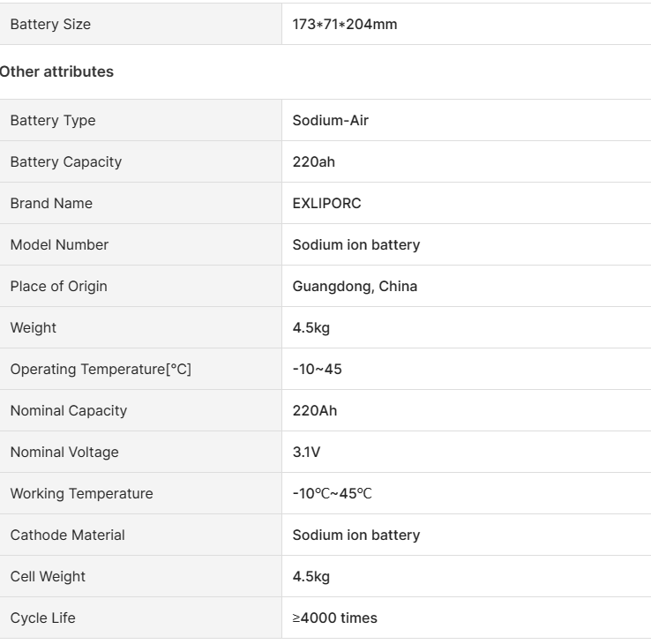Click the Working Temperature label
This screenshot has width=651, height=644.
[81, 493]
